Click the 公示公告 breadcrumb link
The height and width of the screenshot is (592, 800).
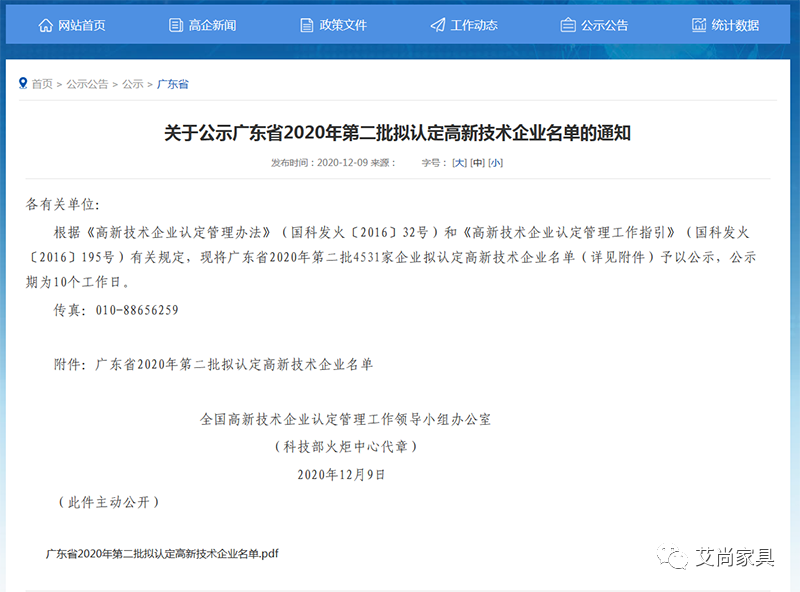click(87, 84)
